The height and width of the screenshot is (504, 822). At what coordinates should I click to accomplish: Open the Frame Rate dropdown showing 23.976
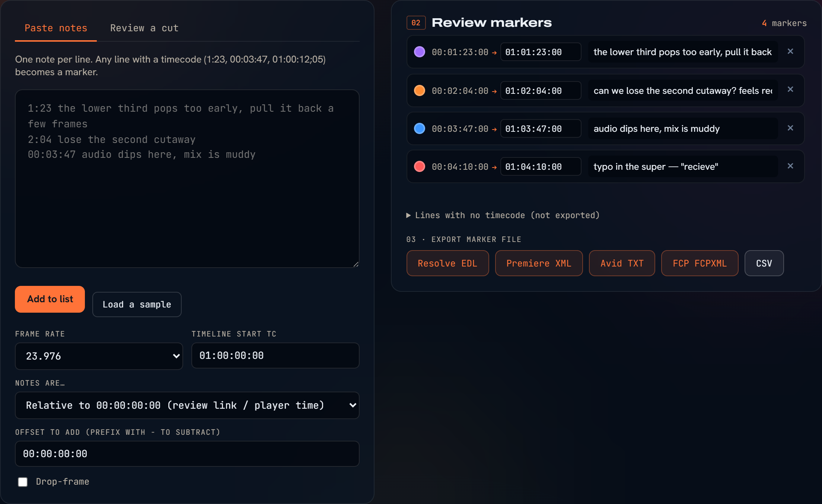pyautogui.click(x=99, y=356)
